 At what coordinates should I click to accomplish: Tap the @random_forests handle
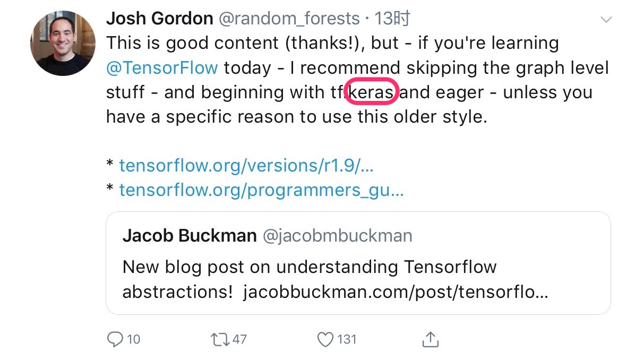tap(289, 19)
